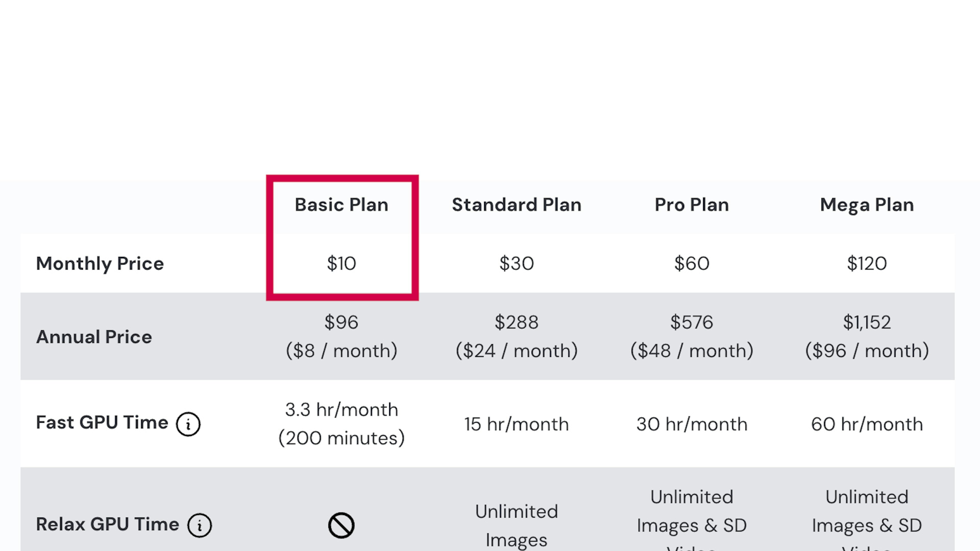
Task: Click the Pro Plan heading
Action: tap(691, 205)
